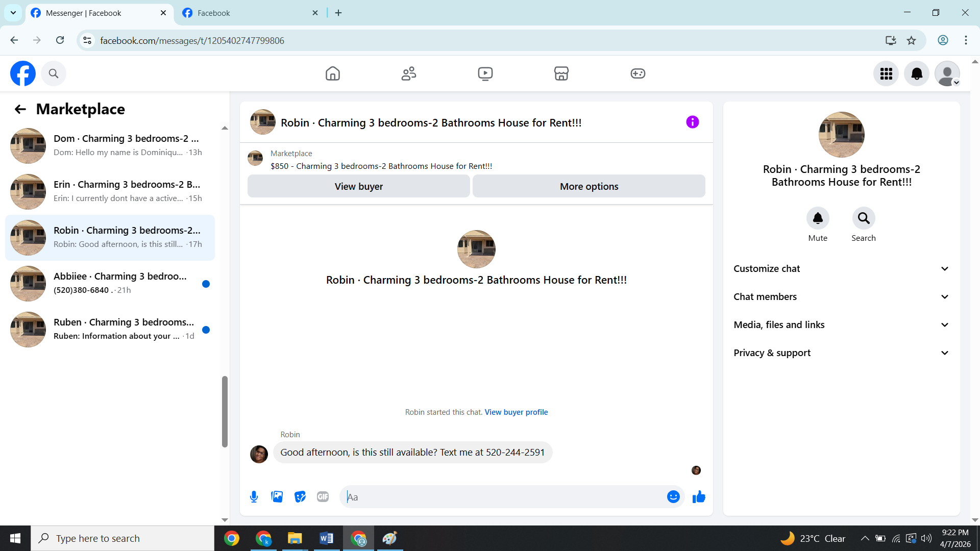Open the notifications bell icon

pos(917,73)
